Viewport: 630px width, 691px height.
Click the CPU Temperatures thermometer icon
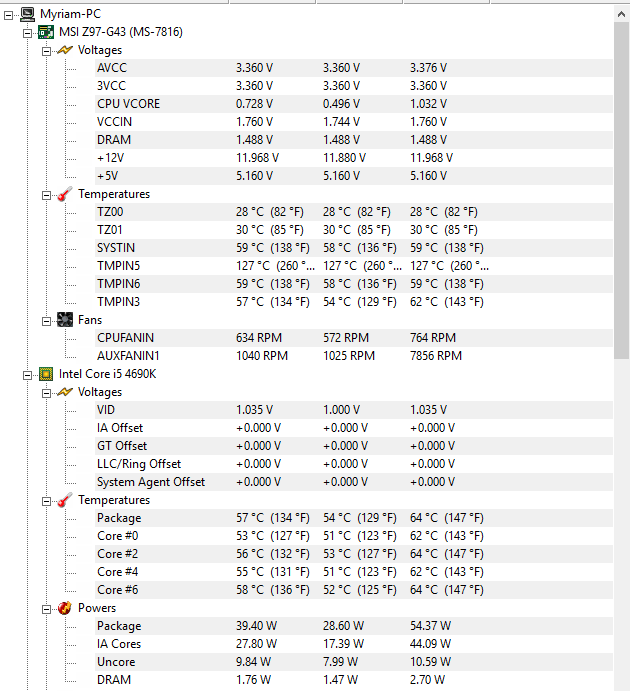point(65,500)
